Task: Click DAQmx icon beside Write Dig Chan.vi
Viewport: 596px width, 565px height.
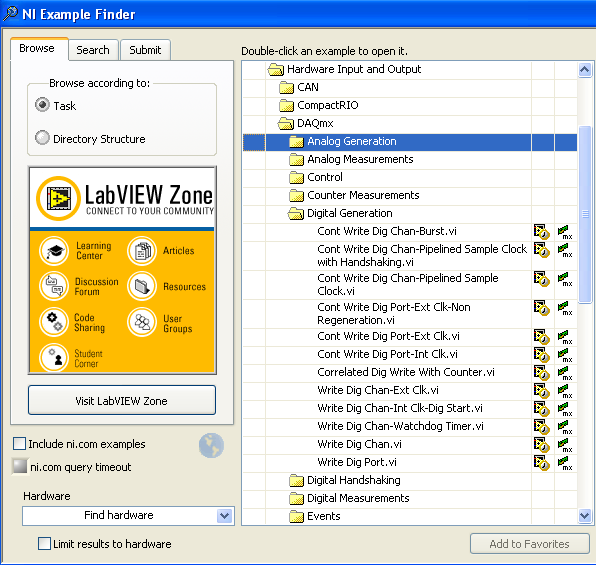Action: point(565,445)
